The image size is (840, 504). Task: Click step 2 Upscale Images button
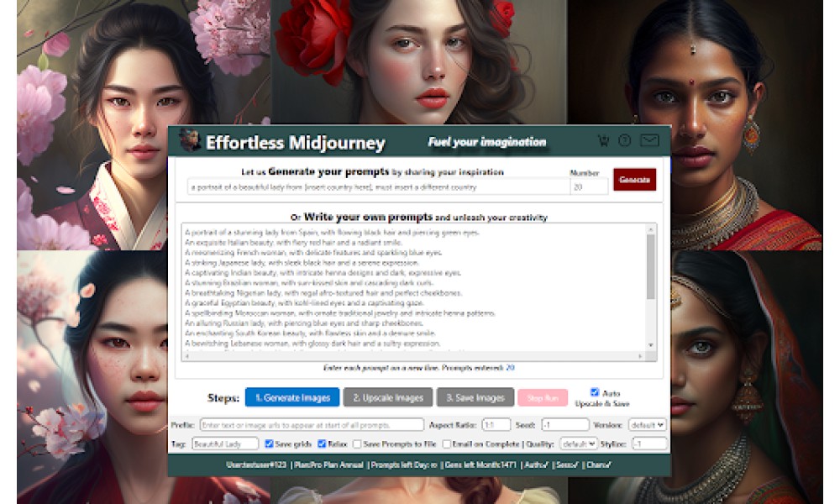tap(388, 398)
